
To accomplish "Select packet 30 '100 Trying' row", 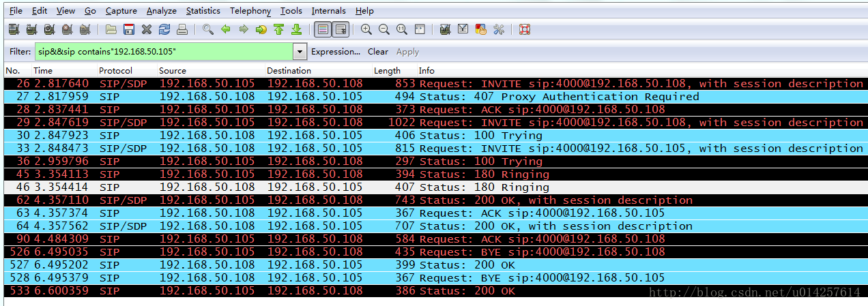I will tap(434, 136).
